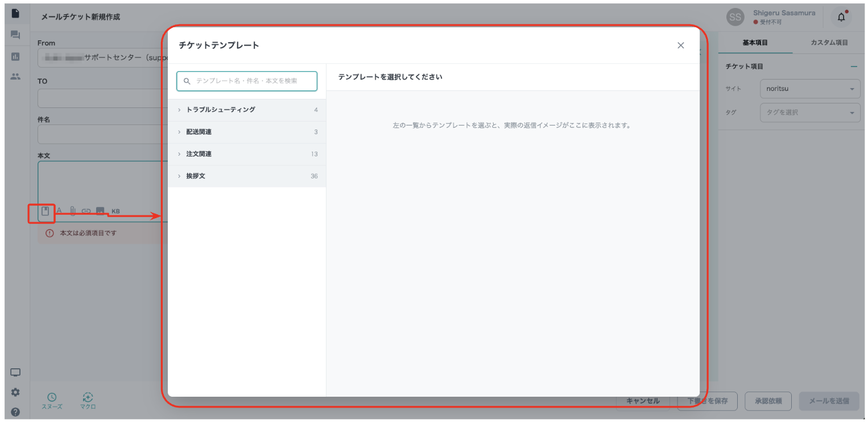
Task: Open the tickets document icon in sidebar
Action: [15, 13]
